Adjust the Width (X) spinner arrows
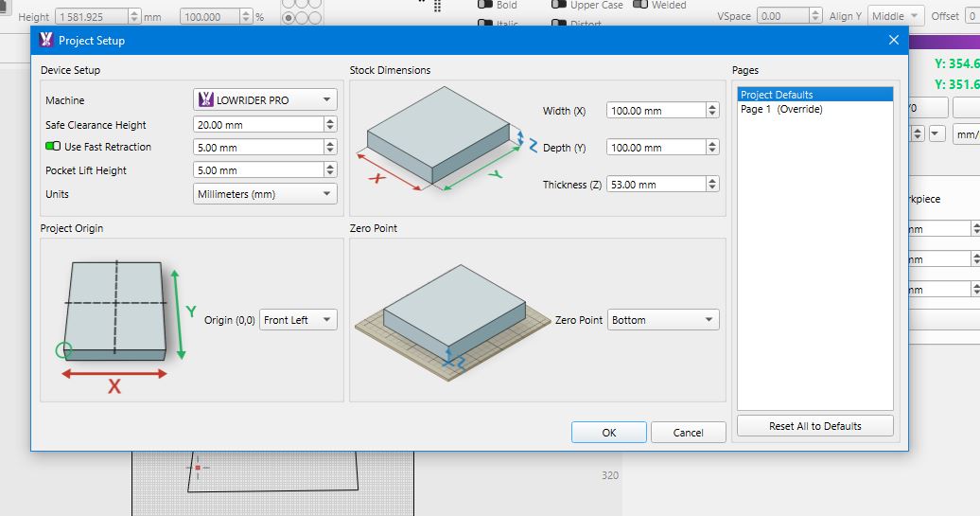Image resolution: width=980 pixels, height=516 pixels. click(x=712, y=110)
